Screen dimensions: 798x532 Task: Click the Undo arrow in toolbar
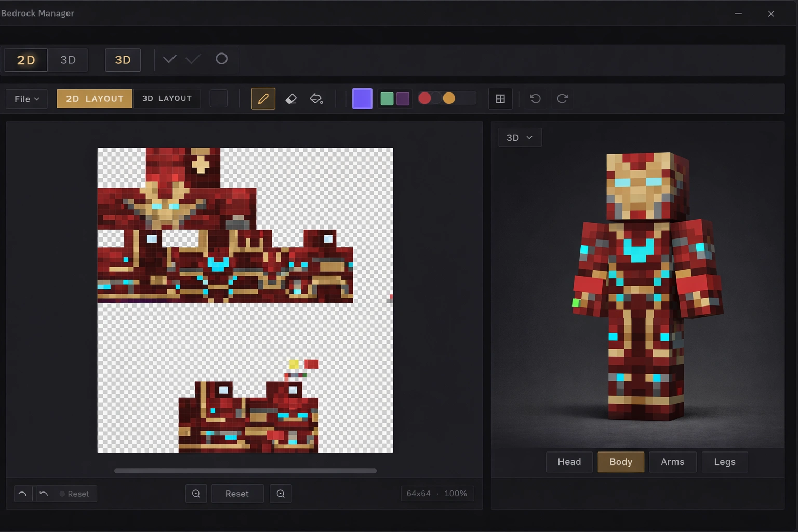pyautogui.click(x=535, y=99)
